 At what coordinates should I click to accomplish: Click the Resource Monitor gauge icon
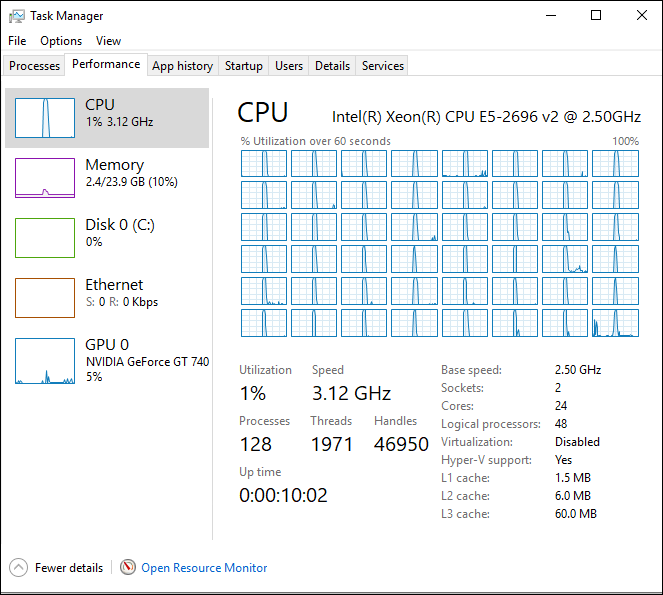coord(127,567)
